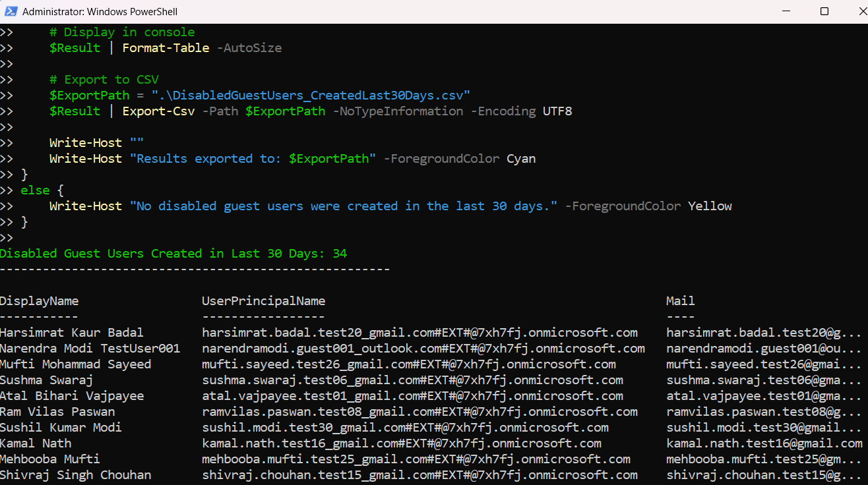Viewport: 868px width, 485px height.
Task: Click Kamal Nath's user principal name
Action: click(401, 443)
